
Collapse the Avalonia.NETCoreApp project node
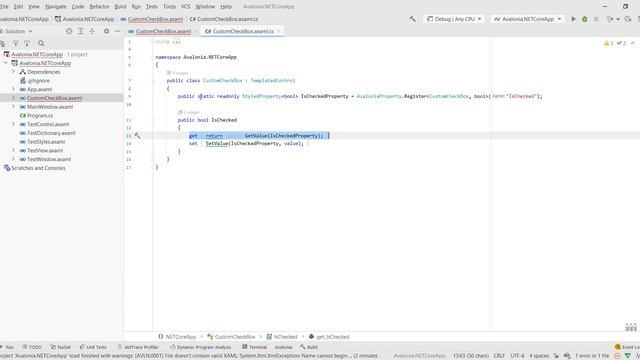coord(6,63)
